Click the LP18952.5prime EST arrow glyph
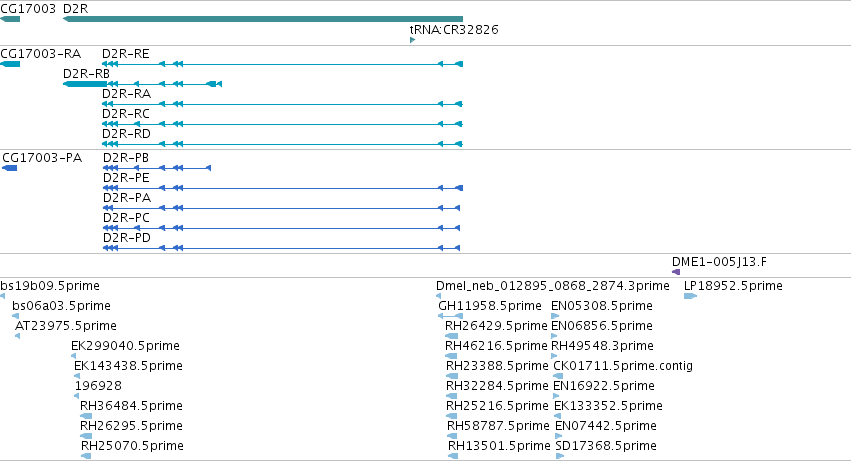This screenshot has width=851, height=461. click(x=690, y=296)
